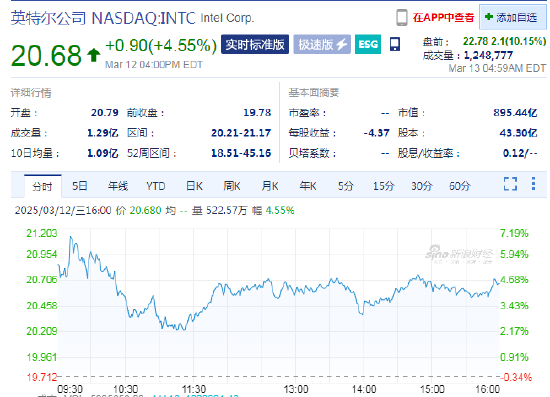The width and height of the screenshot is (550, 397).
Task: Click the mobile icon next to ESG
Action: click(395, 45)
